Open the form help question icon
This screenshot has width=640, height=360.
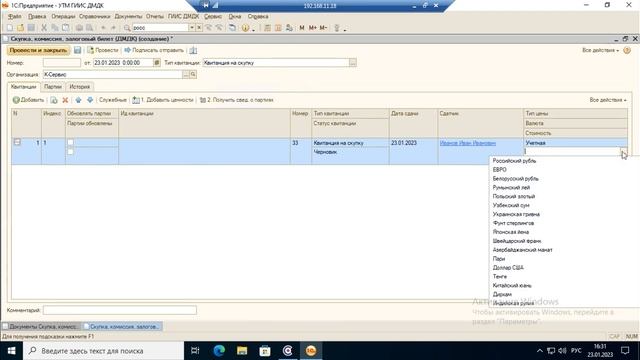pos(627,50)
